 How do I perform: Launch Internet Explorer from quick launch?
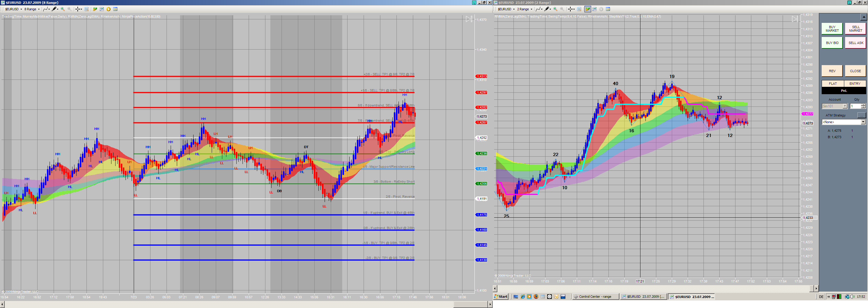pos(523,297)
